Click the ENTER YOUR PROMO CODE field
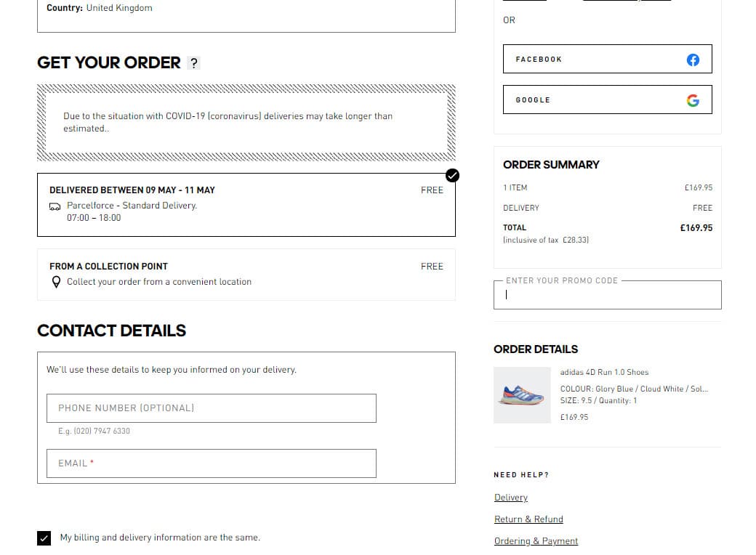 point(607,294)
